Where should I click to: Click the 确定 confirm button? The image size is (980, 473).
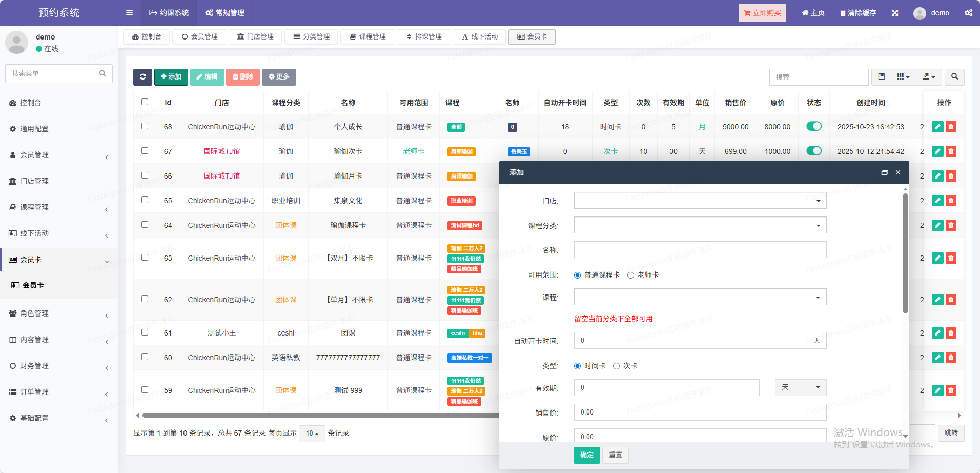[x=586, y=455]
